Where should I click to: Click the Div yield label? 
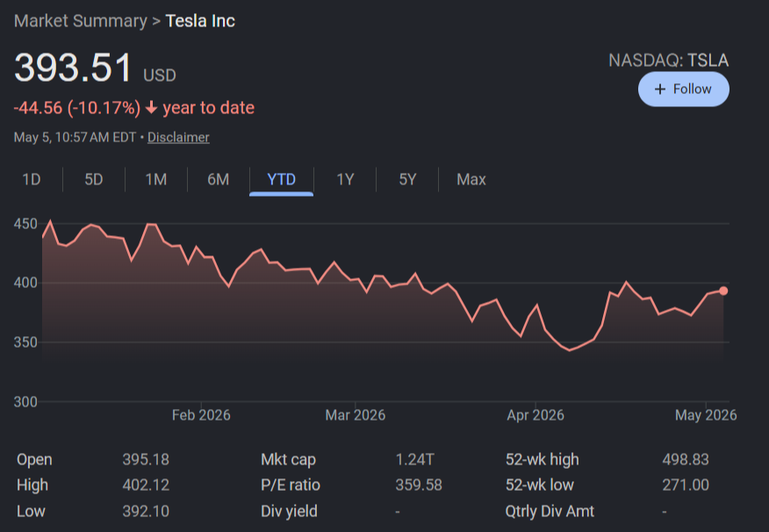289,511
